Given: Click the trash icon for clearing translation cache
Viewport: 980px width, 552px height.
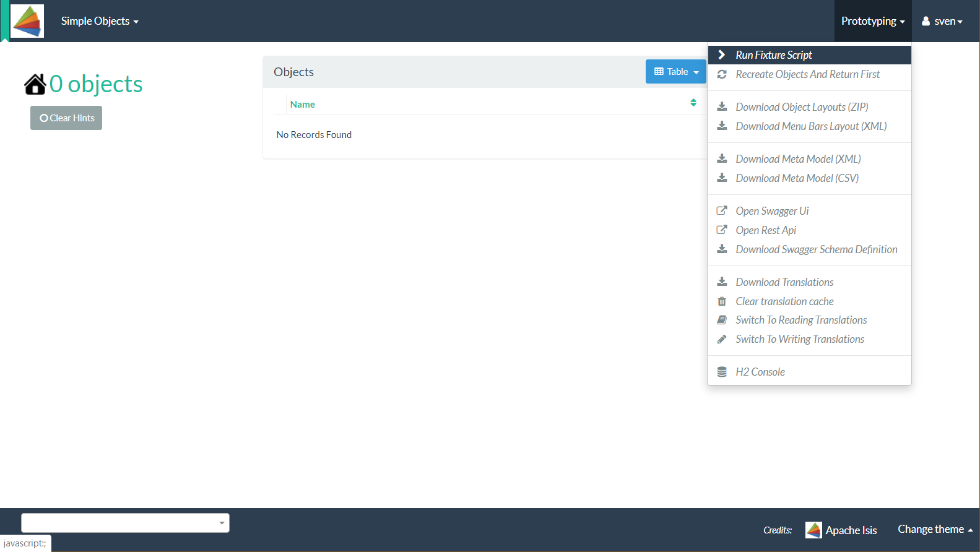Looking at the screenshot, I should (x=722, y=301).
